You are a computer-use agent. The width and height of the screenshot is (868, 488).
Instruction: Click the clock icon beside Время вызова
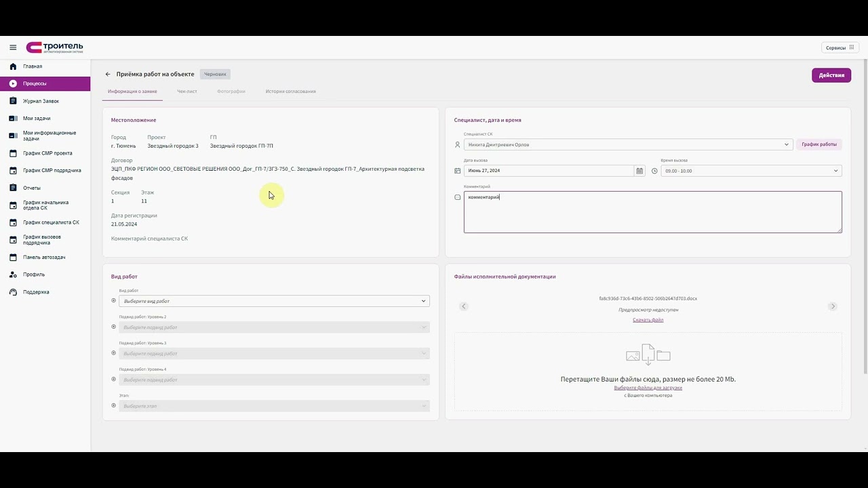pos(654,171)
